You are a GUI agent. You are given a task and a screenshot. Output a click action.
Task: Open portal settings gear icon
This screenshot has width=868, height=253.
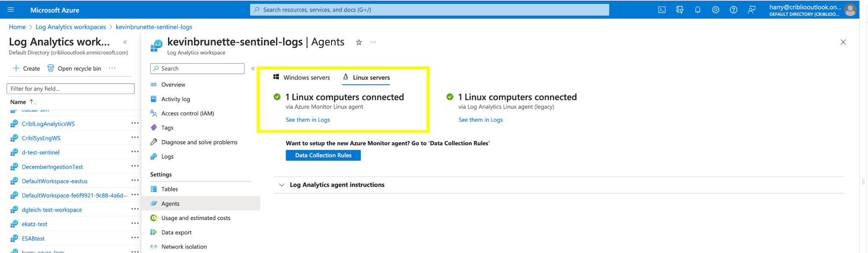(x=715, y=10)
